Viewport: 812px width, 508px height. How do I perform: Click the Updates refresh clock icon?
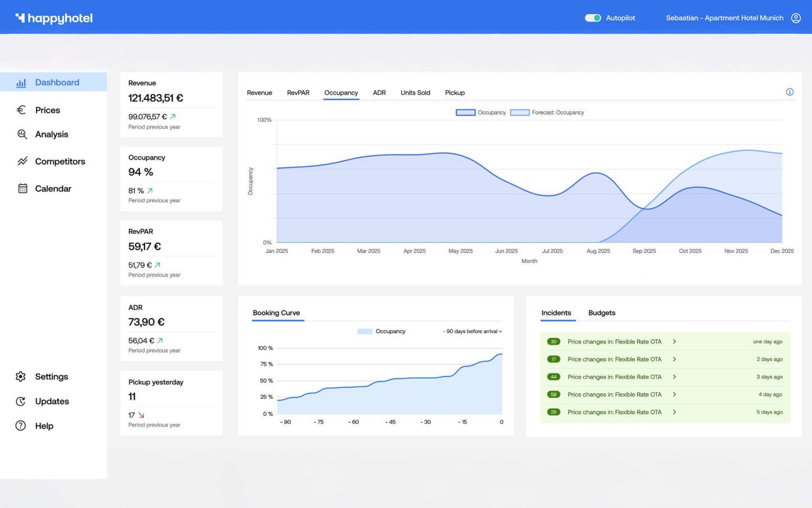(x=21, y=401)
